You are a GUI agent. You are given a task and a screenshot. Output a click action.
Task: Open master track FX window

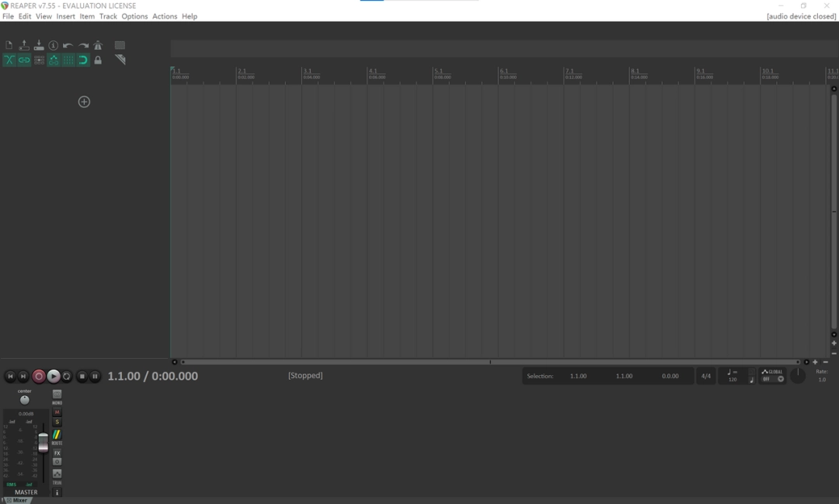pyautogui.click(x=57, y=453)
